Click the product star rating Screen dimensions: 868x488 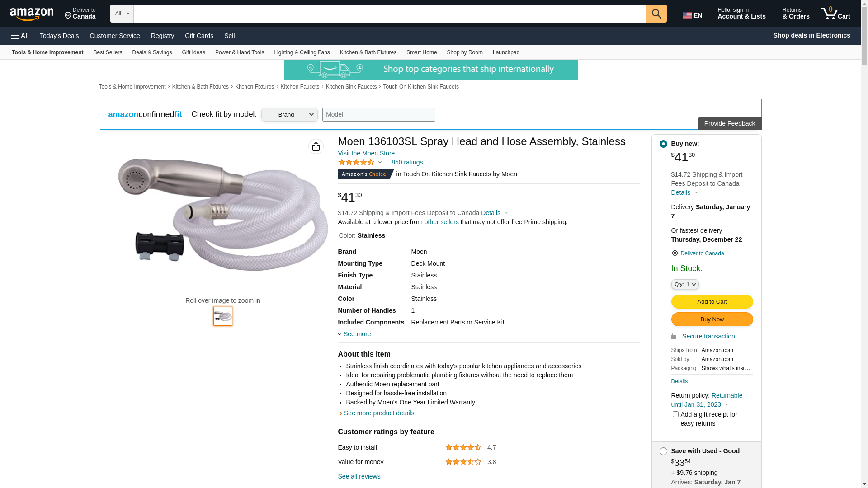(356, 162)
